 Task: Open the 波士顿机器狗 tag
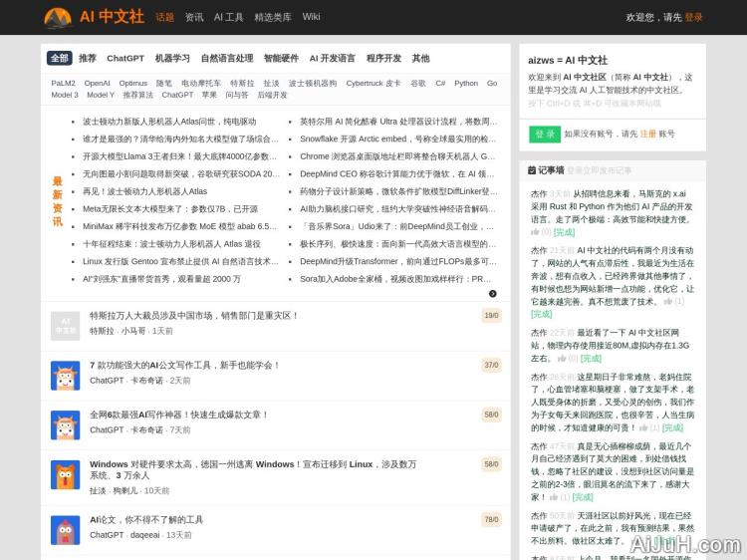(313, 83)
